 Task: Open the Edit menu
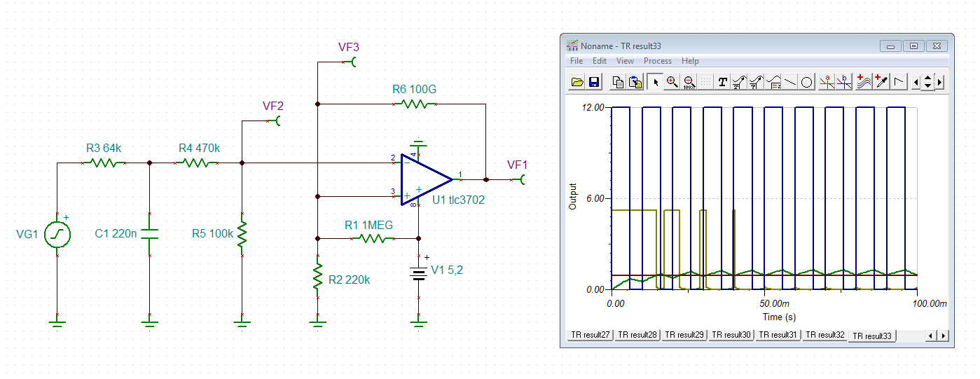[x=600, y=61]
